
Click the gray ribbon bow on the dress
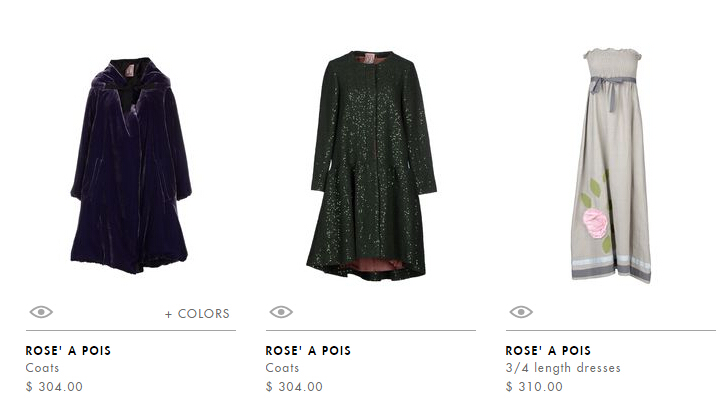point(609,90)
